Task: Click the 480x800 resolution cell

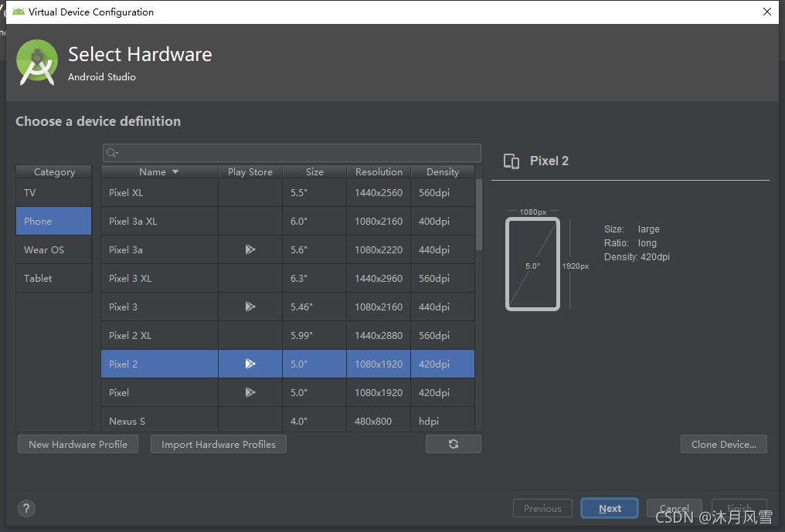Action: (379, 419)
